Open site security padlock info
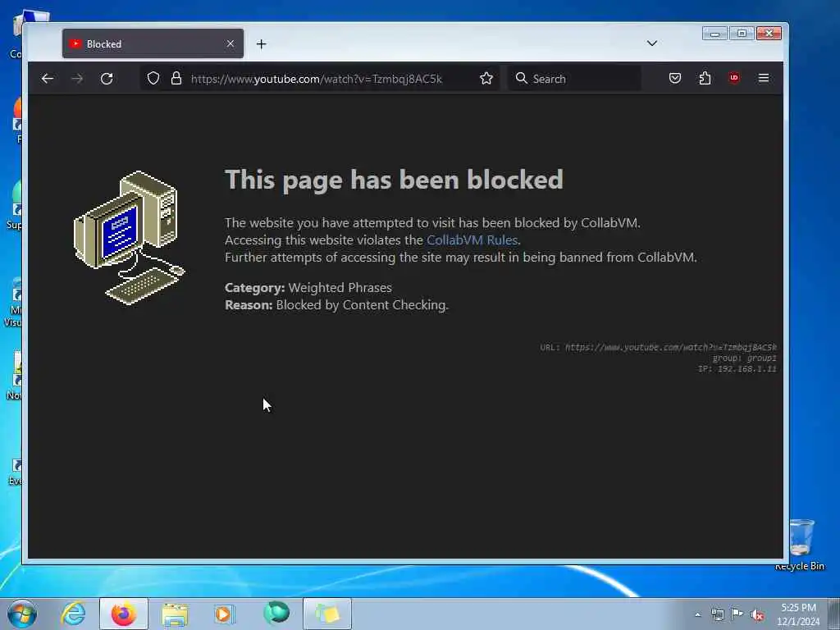The width and height of the screenshot is (840, 630). [x=176, y=79]
